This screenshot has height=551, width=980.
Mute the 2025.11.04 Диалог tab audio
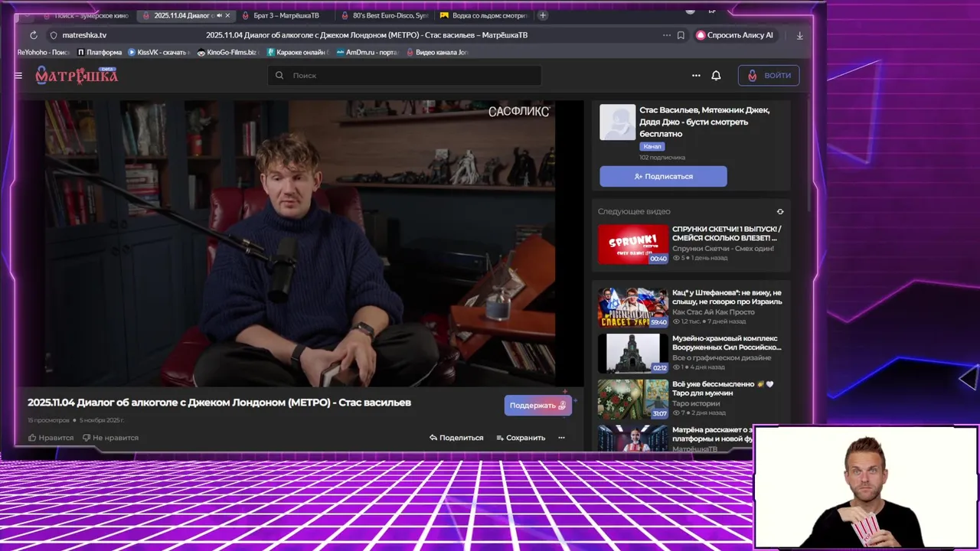219,15
